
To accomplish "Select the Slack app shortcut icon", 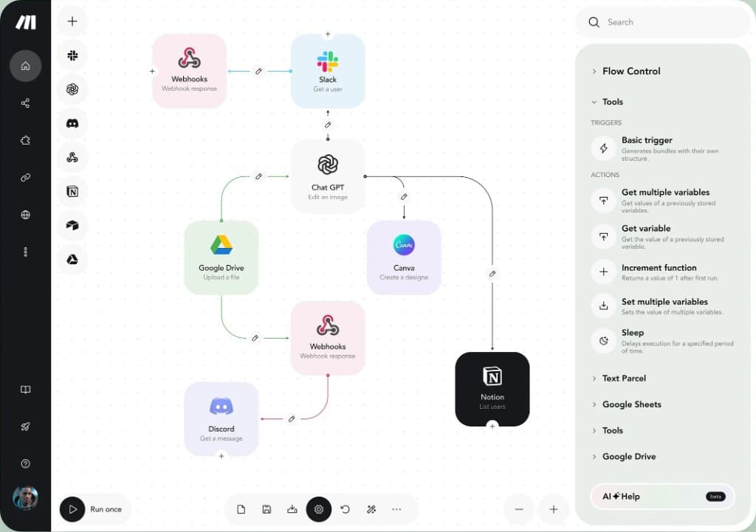I will tap(72, 55).
